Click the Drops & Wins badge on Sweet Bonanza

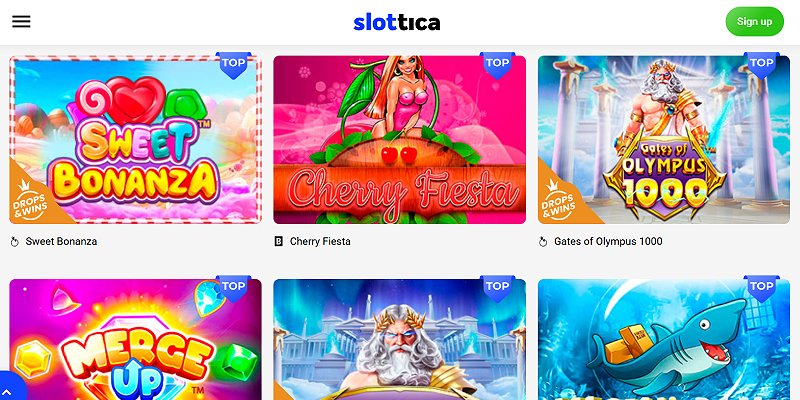click(x=32, y=201)
